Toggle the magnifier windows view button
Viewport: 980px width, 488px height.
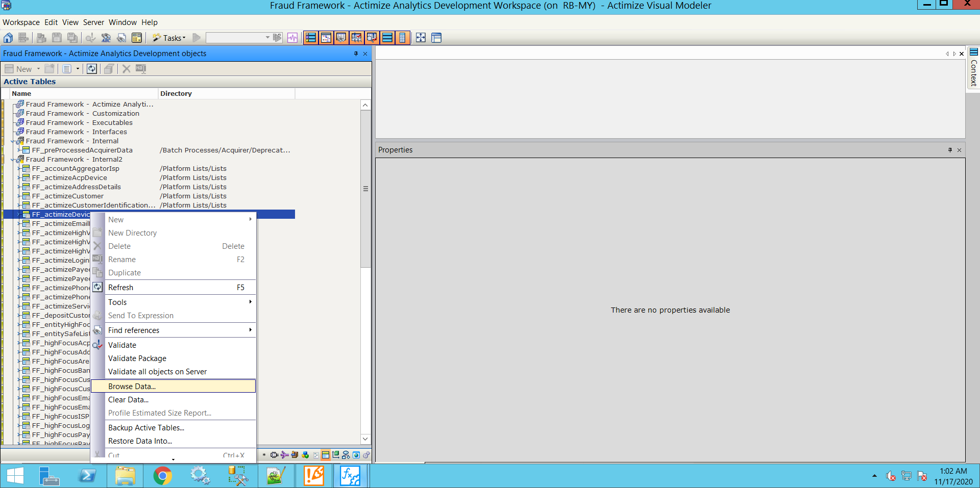[x=372, y=38]
